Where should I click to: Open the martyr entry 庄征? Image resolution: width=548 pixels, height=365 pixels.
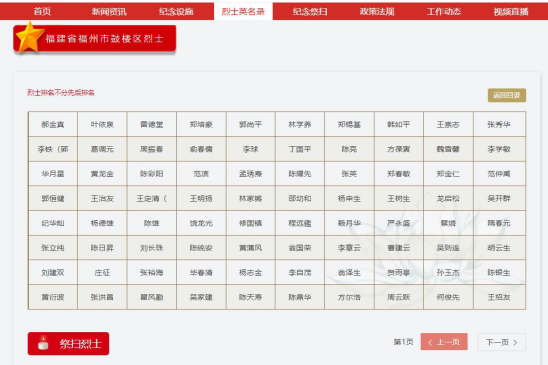click(102, 272)
